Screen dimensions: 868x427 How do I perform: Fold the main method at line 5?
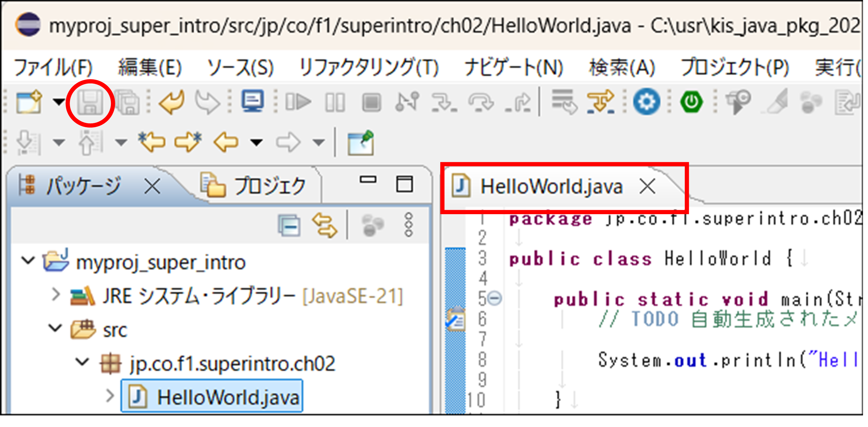[x=495, y=298]
